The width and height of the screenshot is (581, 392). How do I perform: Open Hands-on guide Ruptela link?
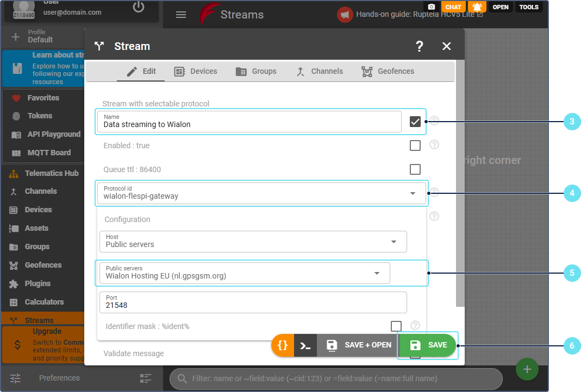[420, 15]
